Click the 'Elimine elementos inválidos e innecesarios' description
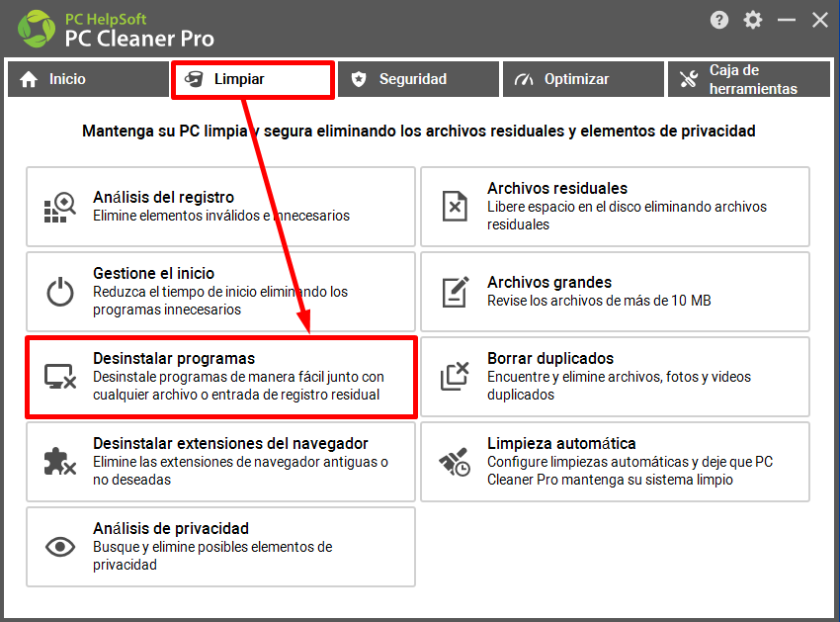 coord(221,216)
